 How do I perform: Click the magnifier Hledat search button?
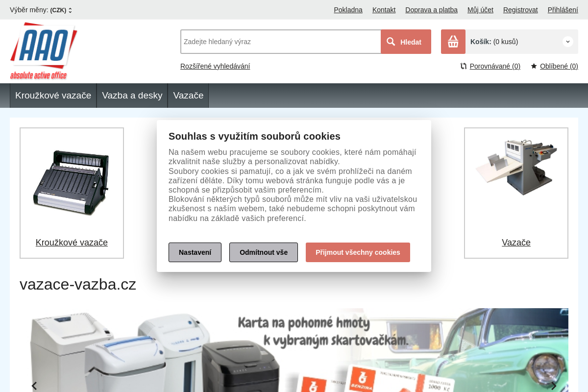click(x=406, y=42)
